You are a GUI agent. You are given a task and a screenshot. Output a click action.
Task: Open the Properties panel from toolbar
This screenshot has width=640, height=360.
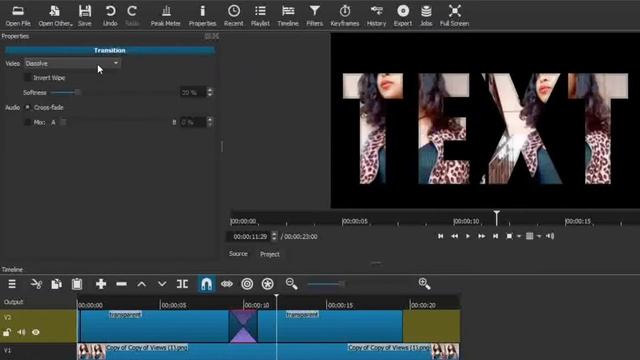point(202,16)
